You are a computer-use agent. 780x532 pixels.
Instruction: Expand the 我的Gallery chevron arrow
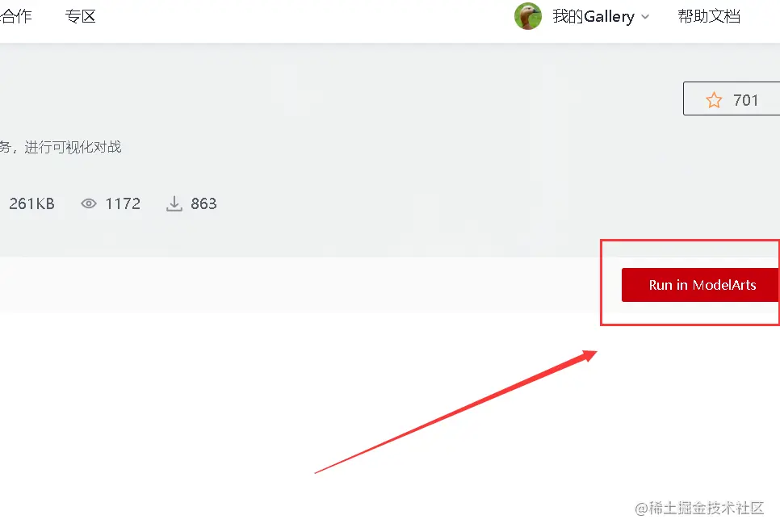(645, 16)
